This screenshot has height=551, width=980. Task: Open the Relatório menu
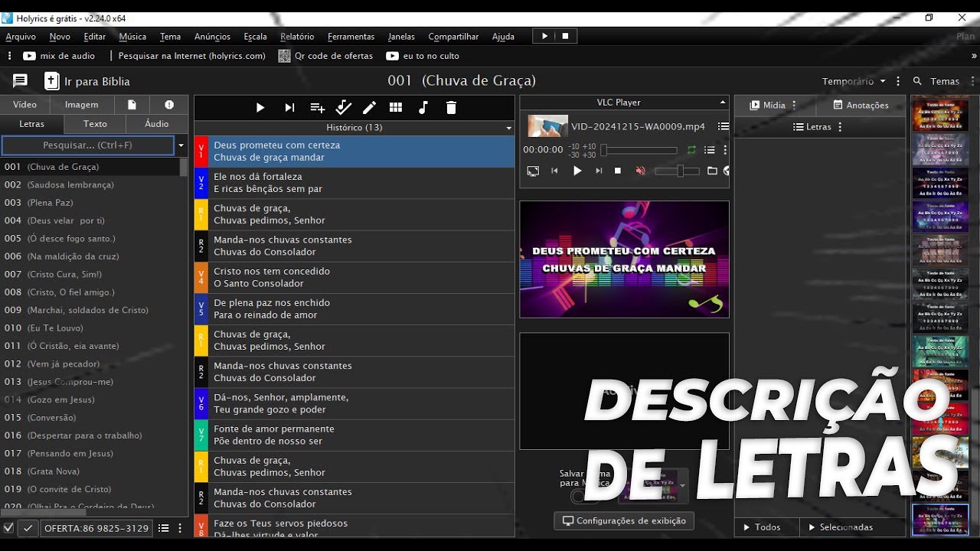(297, 36)
